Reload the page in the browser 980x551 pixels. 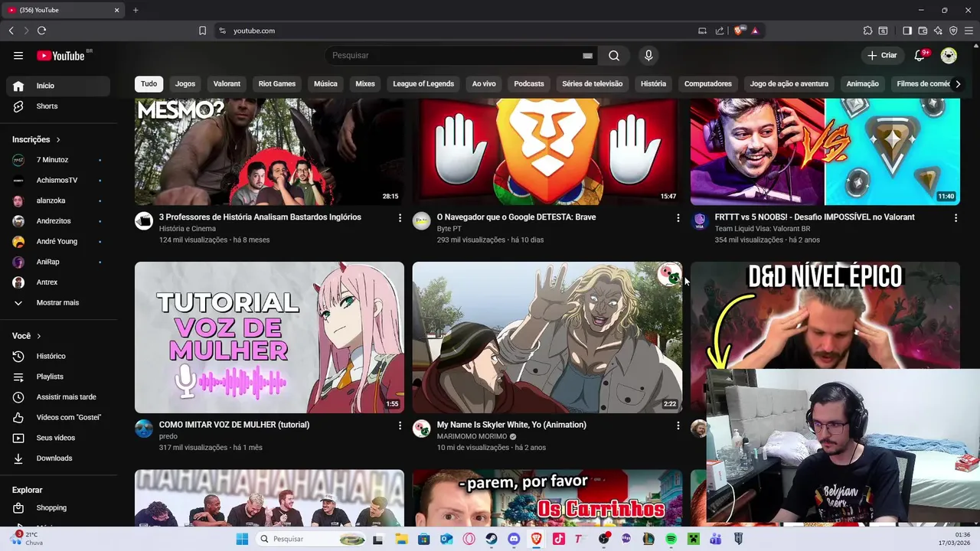click(41, 31)
